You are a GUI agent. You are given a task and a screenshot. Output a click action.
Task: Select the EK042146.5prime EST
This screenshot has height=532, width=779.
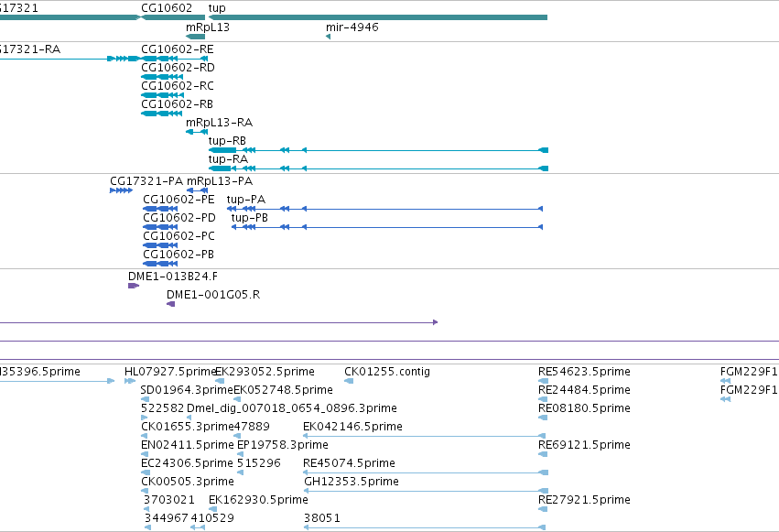click(x=426, y=436)
